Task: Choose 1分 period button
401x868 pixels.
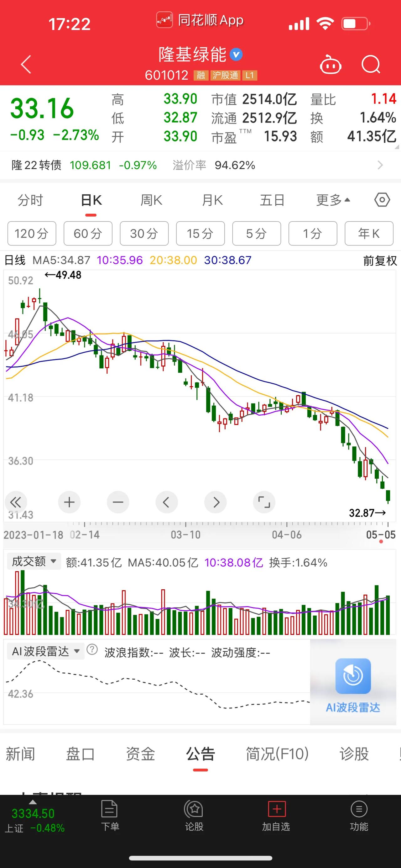Action: (313, 233)
